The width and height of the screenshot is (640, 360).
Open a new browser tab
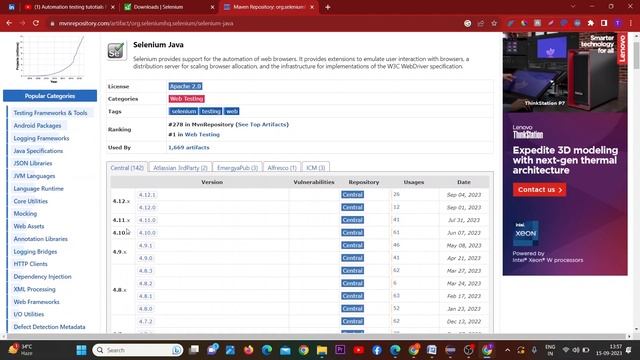point(327,7)
